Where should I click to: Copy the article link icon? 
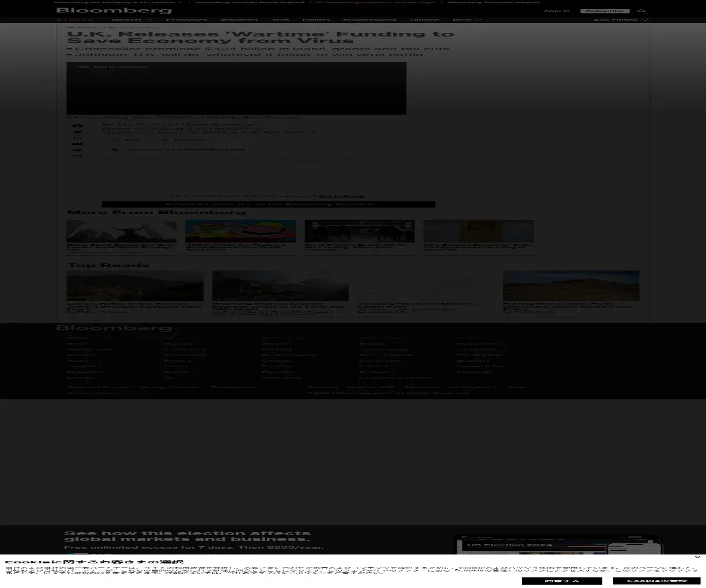[77, 151]
